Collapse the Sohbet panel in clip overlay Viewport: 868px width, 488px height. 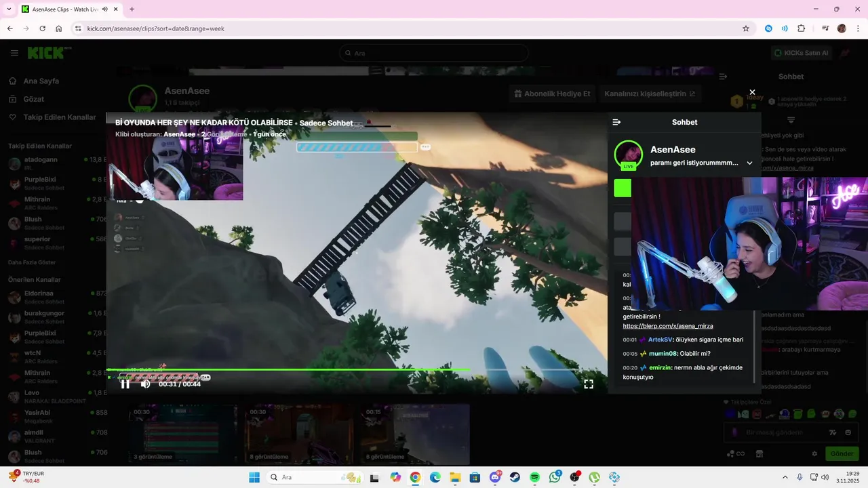pyautogui.click(x=616, y=122)
